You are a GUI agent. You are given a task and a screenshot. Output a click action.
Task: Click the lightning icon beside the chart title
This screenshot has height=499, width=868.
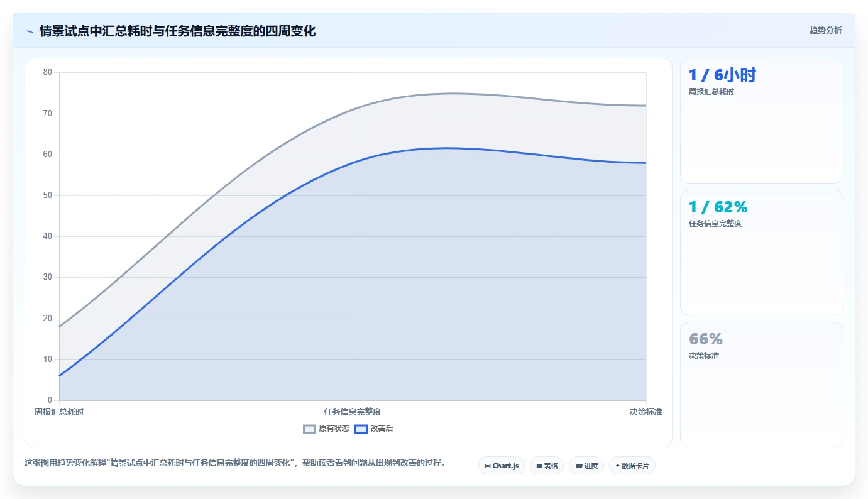(30, 31)
